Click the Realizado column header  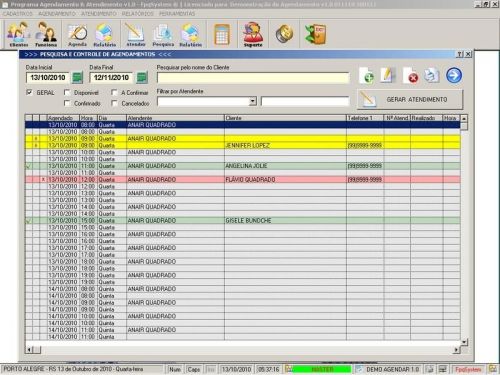click(426, 118)
